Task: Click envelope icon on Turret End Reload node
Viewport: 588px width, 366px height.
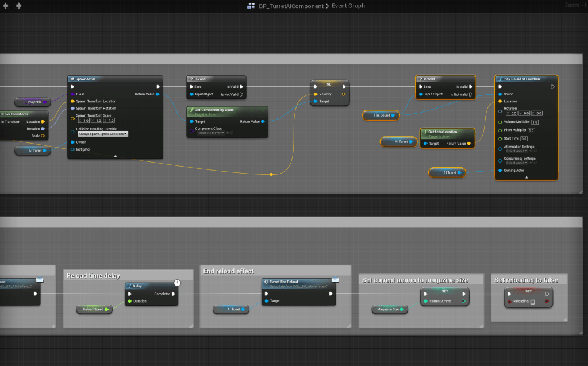Action: [335, 279]
